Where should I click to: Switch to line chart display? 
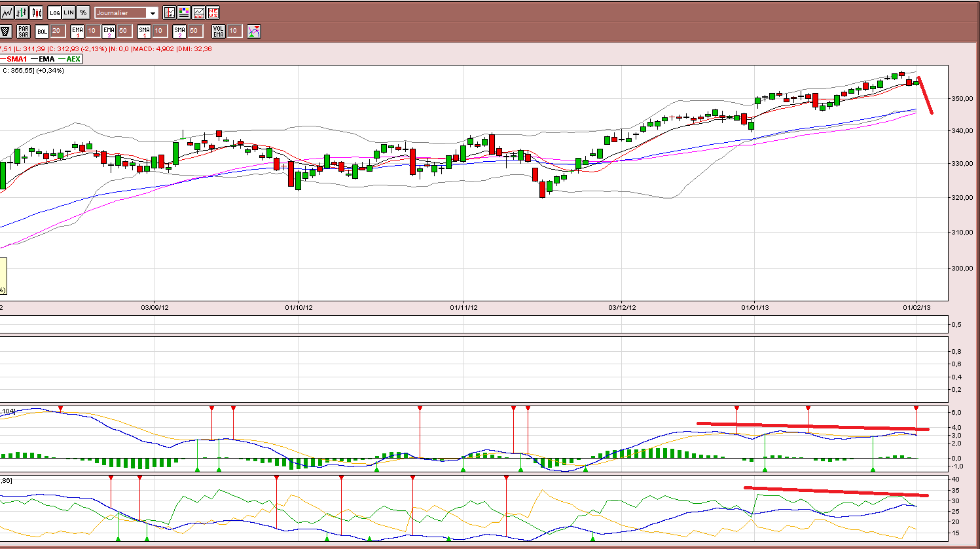coord(7,12)
